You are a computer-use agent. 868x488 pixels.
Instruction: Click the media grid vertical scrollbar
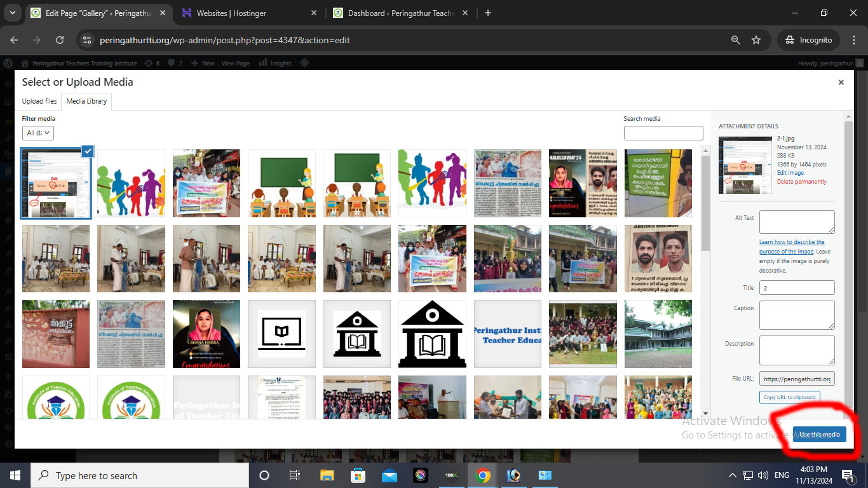click(x=705, y=203)
